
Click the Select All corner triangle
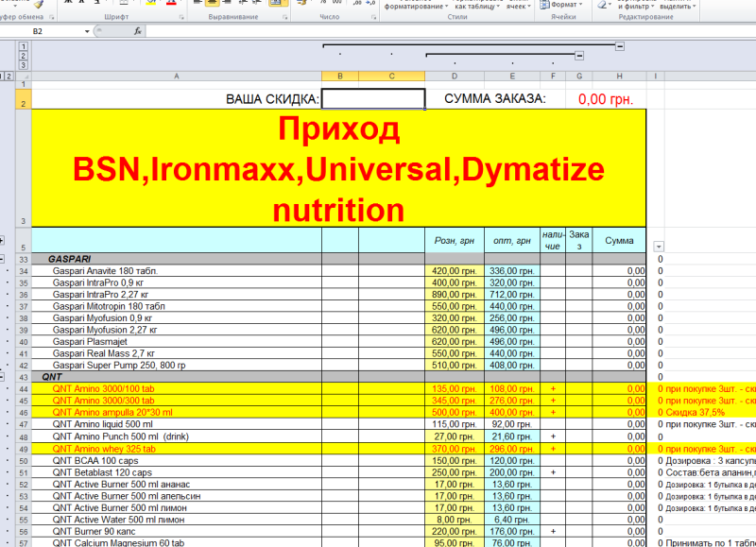[x=24, y=77]
